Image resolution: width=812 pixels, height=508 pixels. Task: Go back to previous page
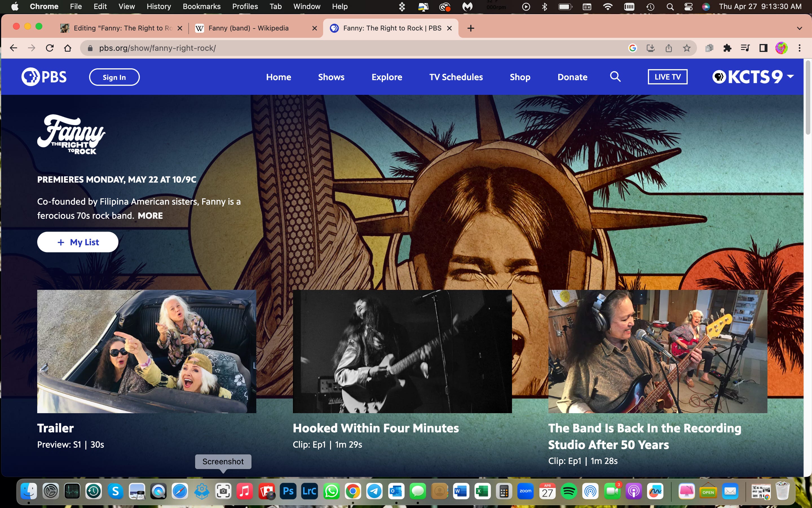[14, 48]
